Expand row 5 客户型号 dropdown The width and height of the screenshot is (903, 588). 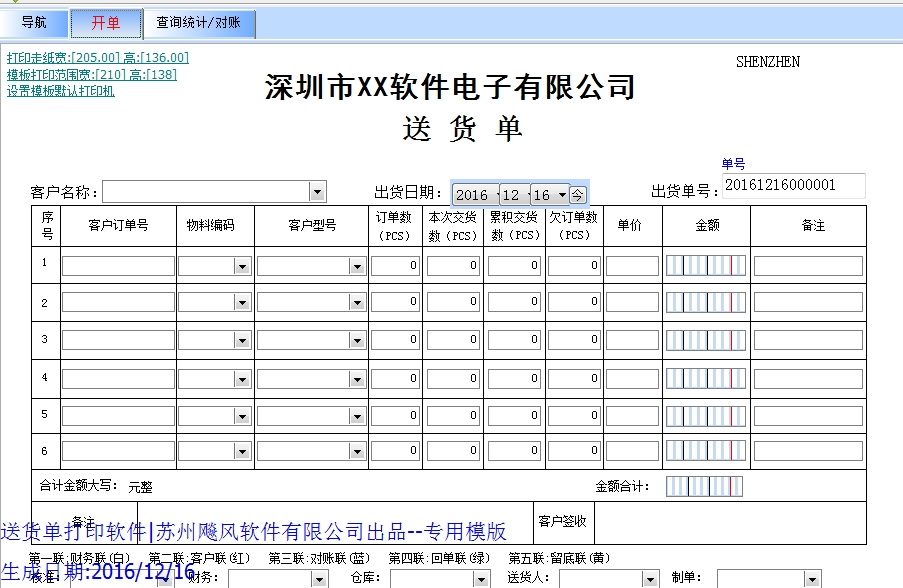click(357, 416)
